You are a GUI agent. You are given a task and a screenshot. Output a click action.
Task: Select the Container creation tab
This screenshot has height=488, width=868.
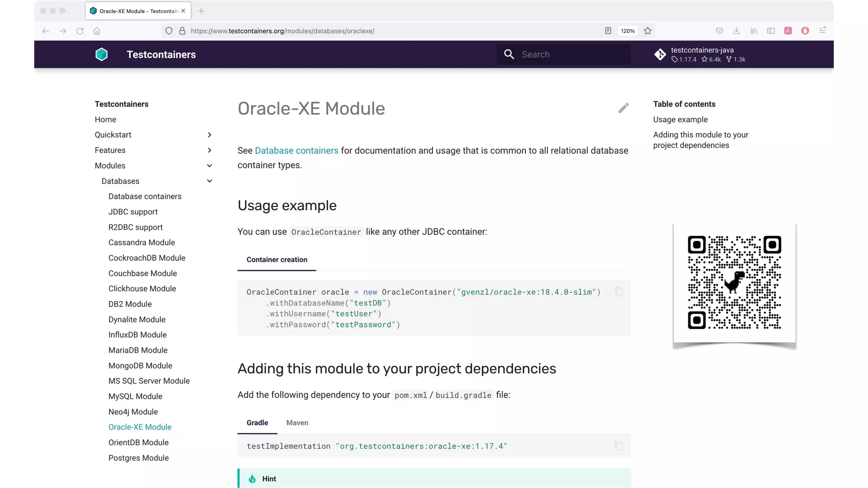click(277, 260)
